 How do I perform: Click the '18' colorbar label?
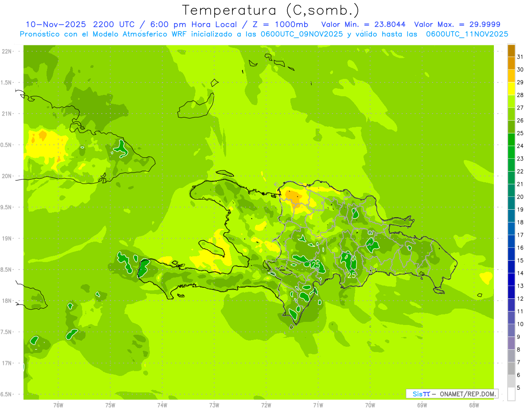(x=520, y=222)
